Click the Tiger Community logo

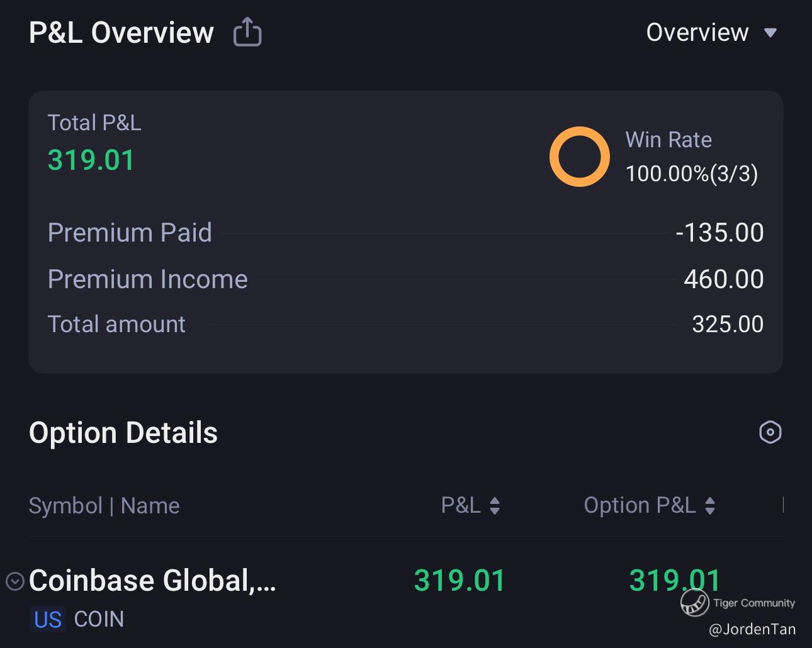(695, 603)
